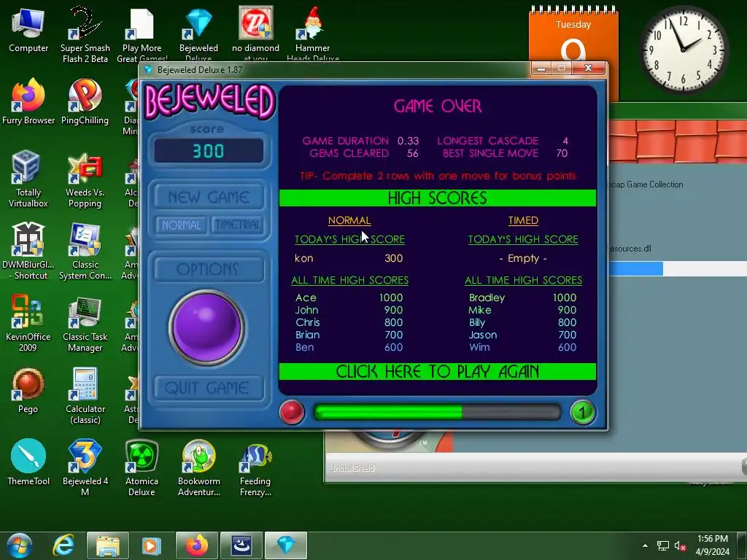Click the Quit Game button

pos(208,388)
